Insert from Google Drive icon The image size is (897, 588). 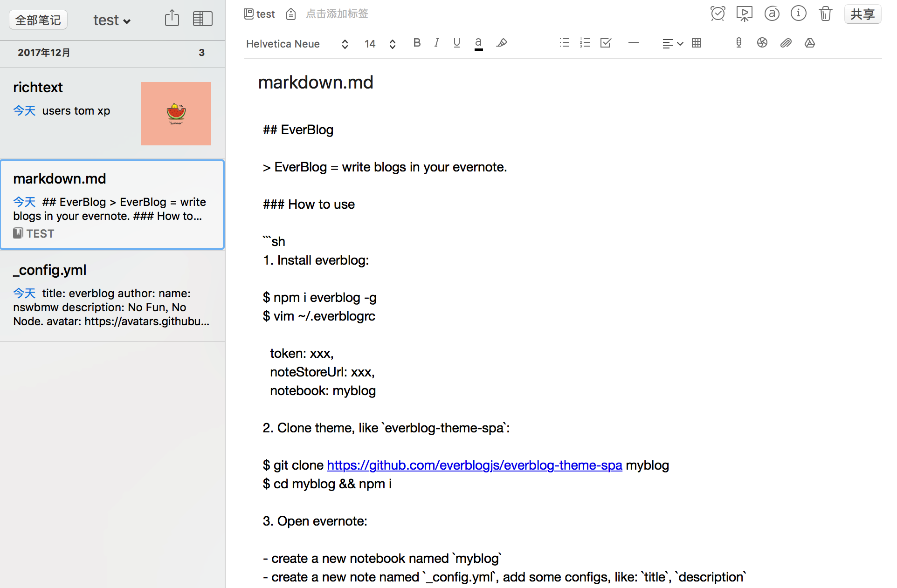810,43
